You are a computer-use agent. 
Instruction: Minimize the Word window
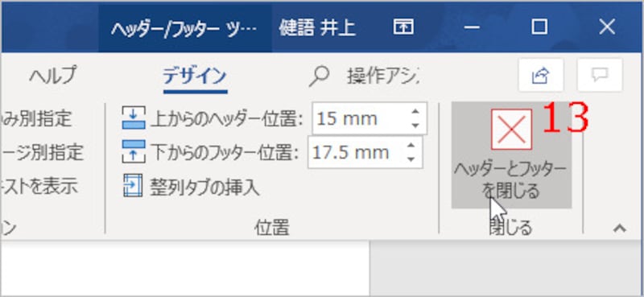click(473, 27)
